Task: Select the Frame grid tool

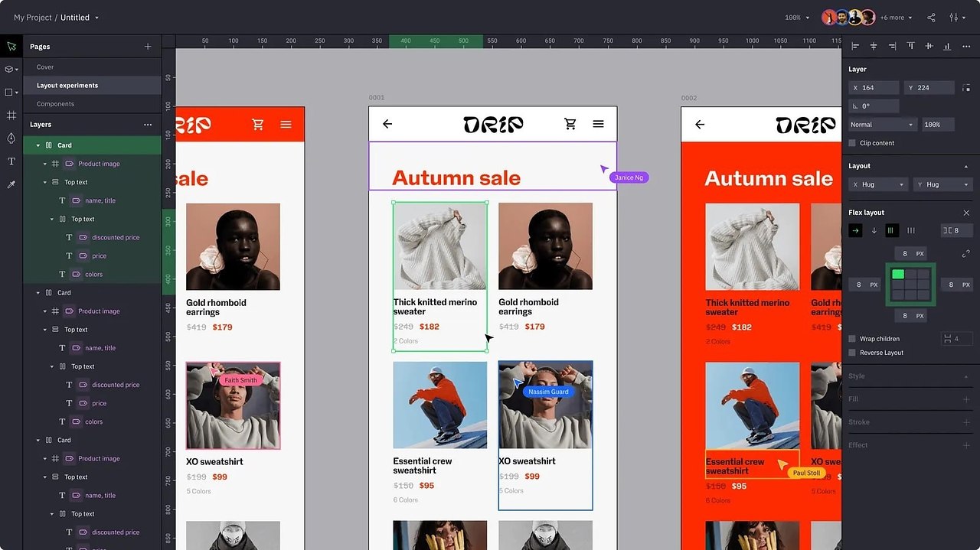Action: [x=11, y=116]
